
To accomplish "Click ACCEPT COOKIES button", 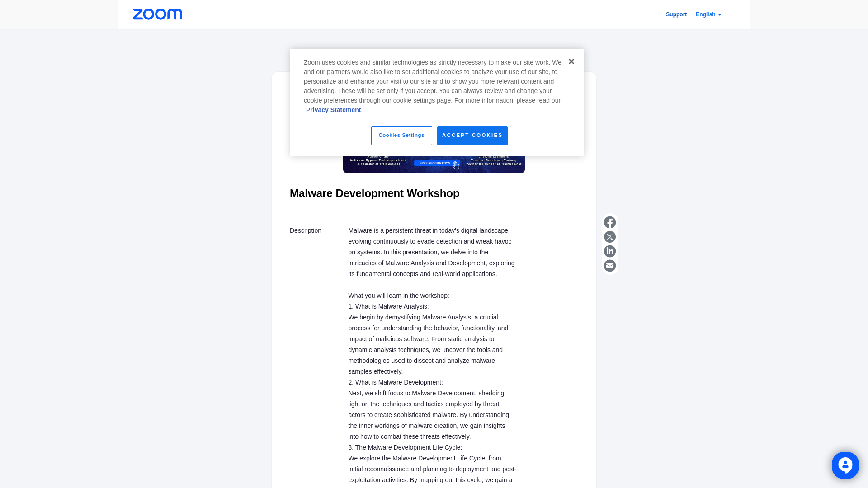I will 472,135.
